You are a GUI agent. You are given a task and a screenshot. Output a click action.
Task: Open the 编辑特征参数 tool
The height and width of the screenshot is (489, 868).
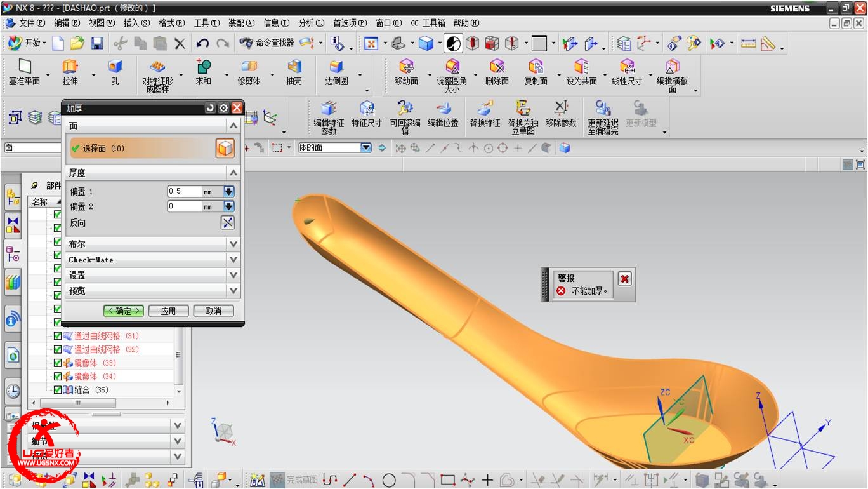click(x=329, y=117)
